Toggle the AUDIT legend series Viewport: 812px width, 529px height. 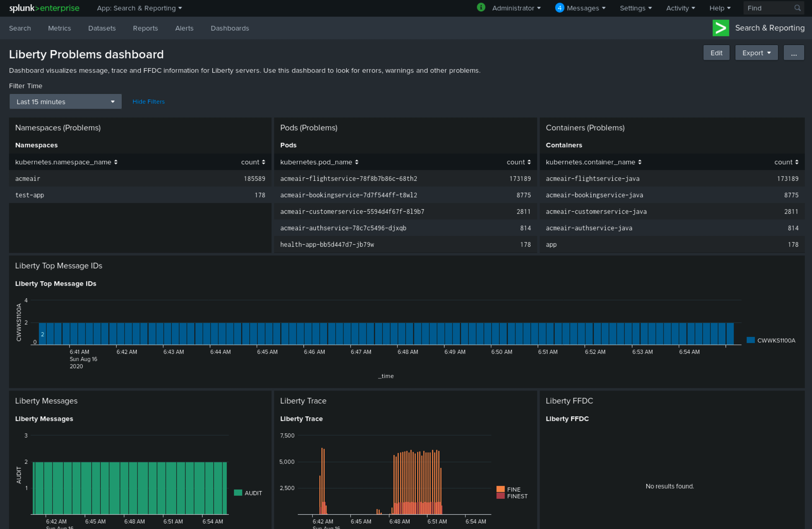click(x=253, y=493)
